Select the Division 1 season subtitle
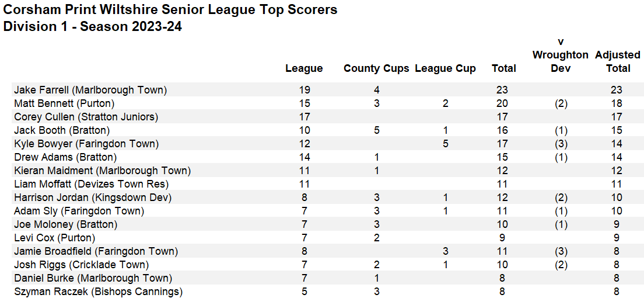The image size is (644, 298). point(93,26)
